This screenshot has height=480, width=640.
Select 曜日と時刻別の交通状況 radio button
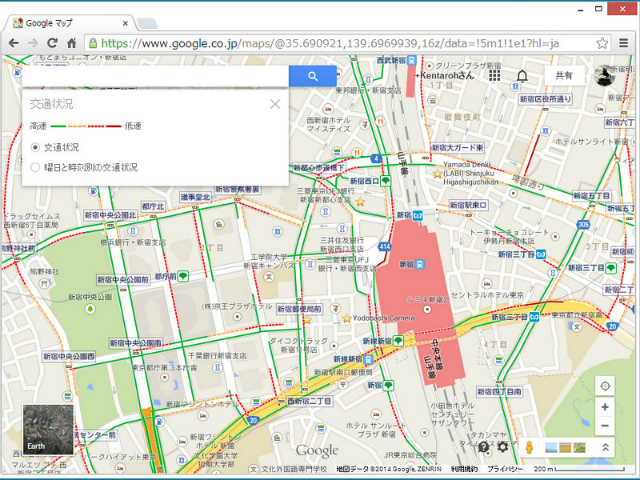(35, 167)
